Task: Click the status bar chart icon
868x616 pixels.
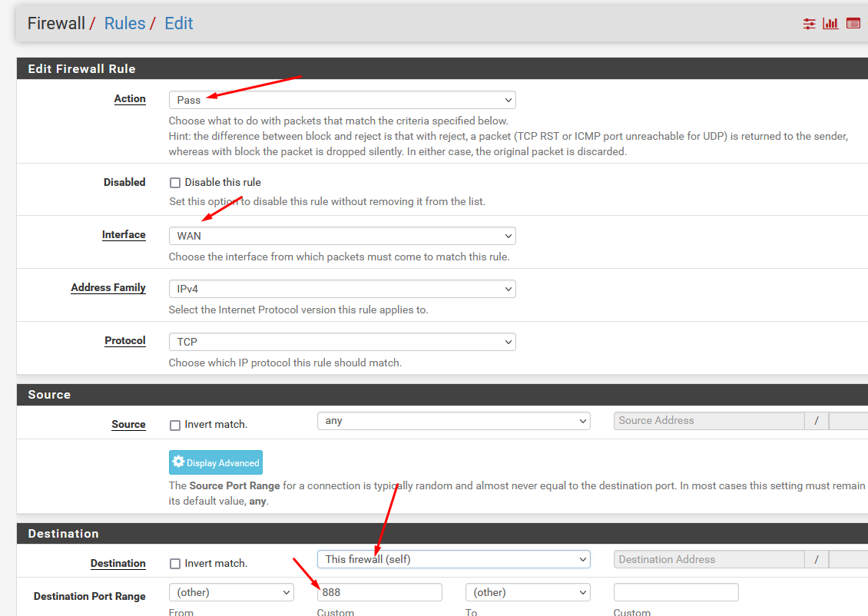Action: (x=830, y=24)
